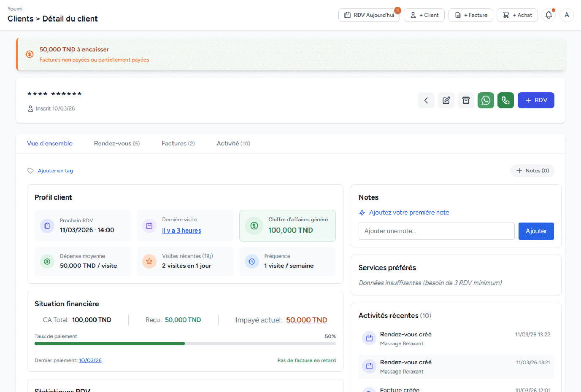Click the + Facture header button
Viewport: 581px width, 392px height.
pyautogui.click(x=471, y=15)
